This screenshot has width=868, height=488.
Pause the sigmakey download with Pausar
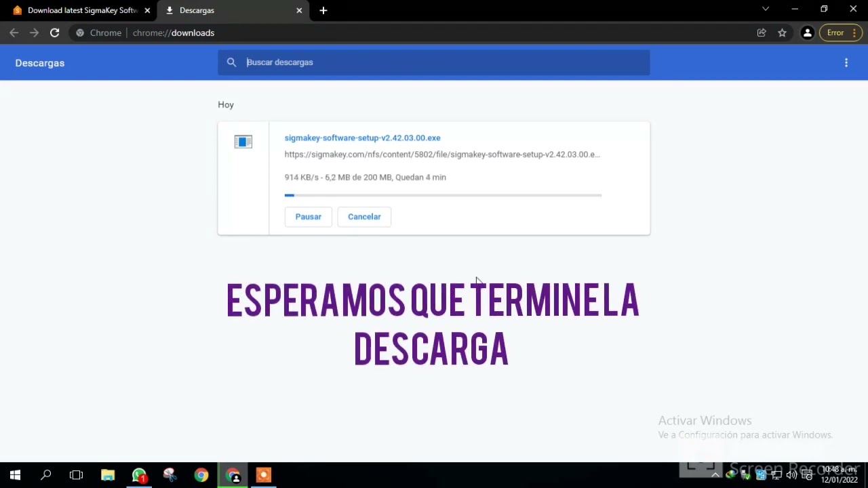tap(308, 216)
